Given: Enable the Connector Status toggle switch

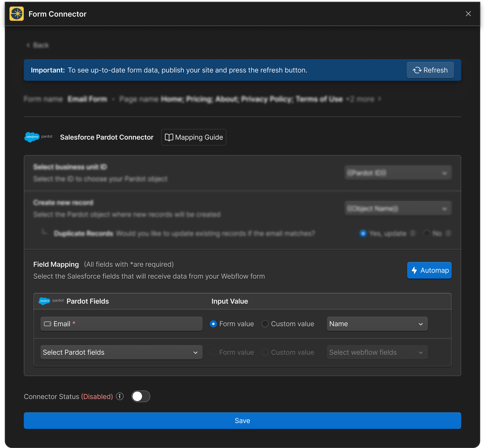Looking at the screenshot, I should [141, 396].
